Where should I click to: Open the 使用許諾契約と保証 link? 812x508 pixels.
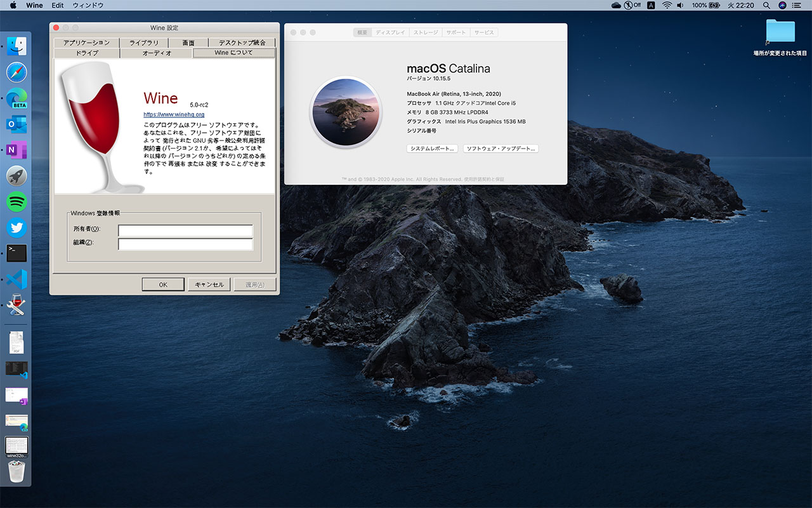pos(483,180)
